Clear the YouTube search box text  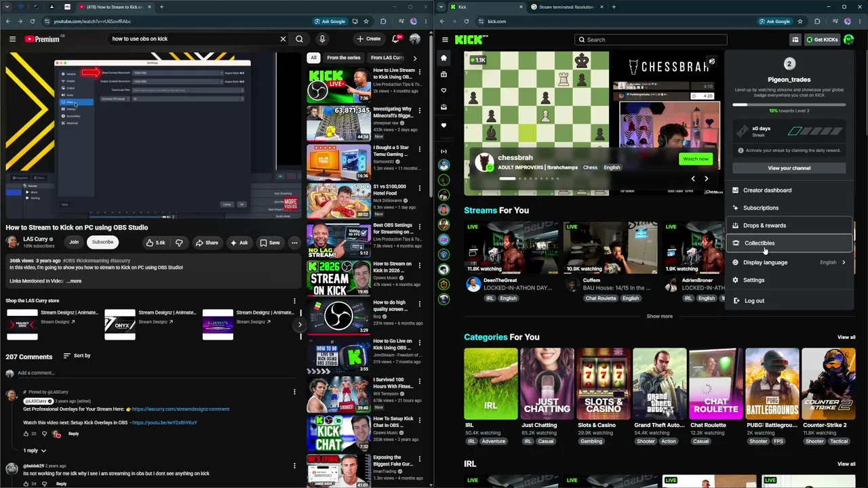tap(283, 39)
